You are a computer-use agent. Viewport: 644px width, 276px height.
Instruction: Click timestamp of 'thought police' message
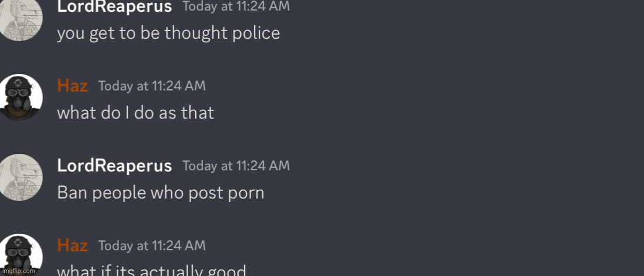[x=236, y=6]
